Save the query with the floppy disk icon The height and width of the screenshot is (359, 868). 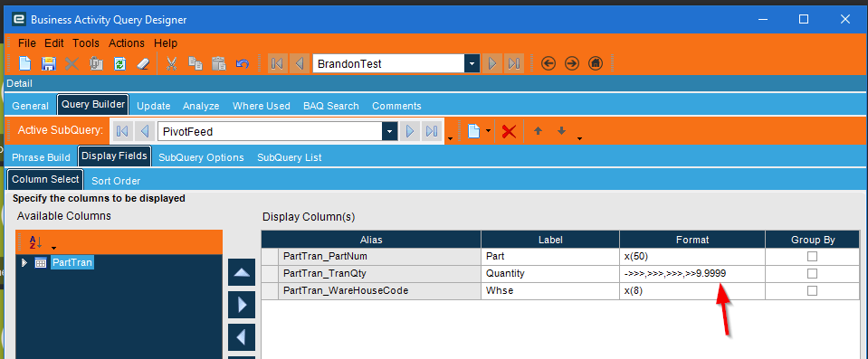coord(49,63)
